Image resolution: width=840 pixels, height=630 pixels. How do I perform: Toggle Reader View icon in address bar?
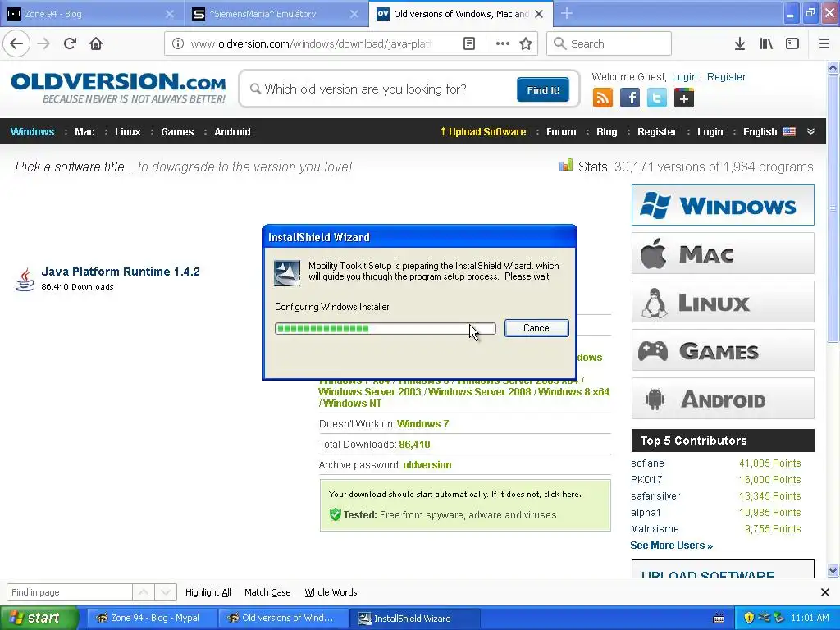[469, 43]
